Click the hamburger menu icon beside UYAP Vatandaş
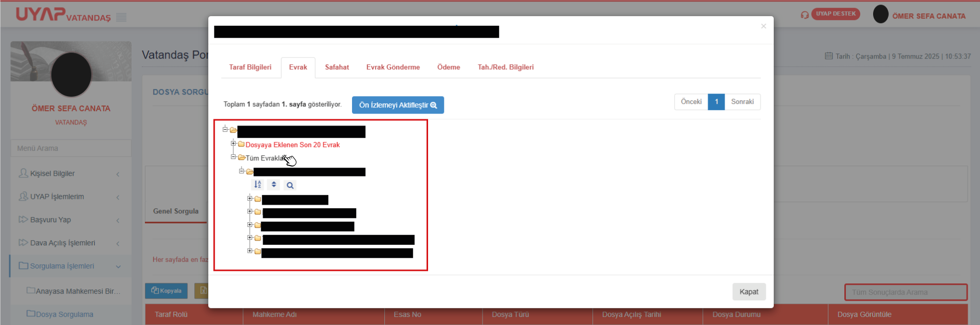Screen dimensions: 980x325 tap(121, 17)
